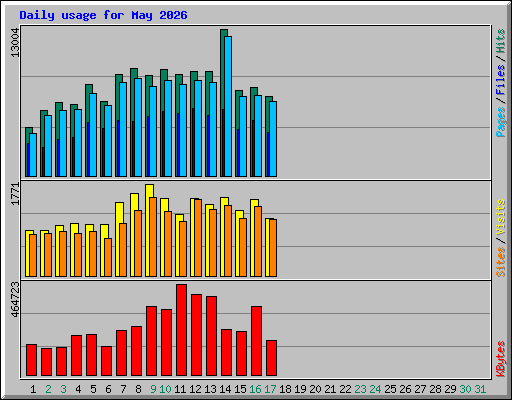Image resolution: width=512 pixels, height=400 pixels.
Task: Click day 8 on the x-axis
Action: [x=138, y=389]
